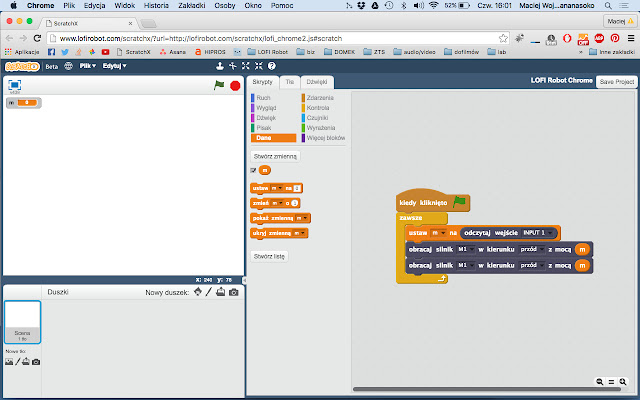
Task: Select the Czujniki block category
Action: [317, 118]
